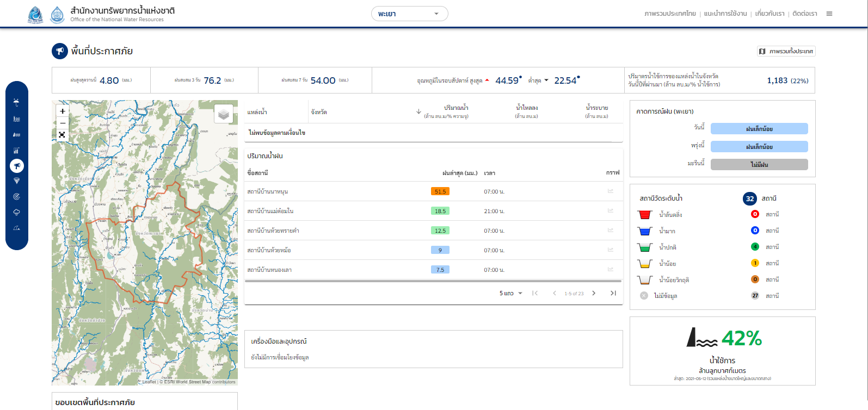Image resolution: width=868 pixels, height=410 pixels.
Task: Open the map layers control
Action: (224, 114)
